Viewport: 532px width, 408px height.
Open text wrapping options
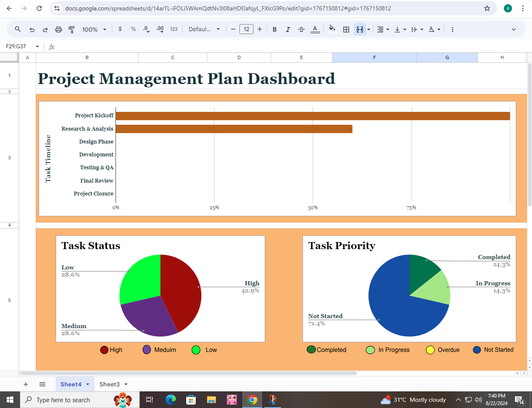(x=417, y=30)
